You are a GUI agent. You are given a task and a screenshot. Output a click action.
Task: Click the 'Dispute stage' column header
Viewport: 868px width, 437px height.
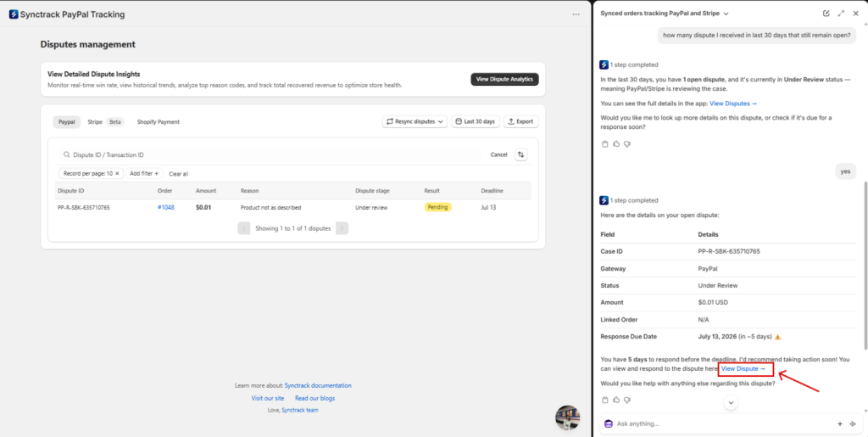(372, 191)
